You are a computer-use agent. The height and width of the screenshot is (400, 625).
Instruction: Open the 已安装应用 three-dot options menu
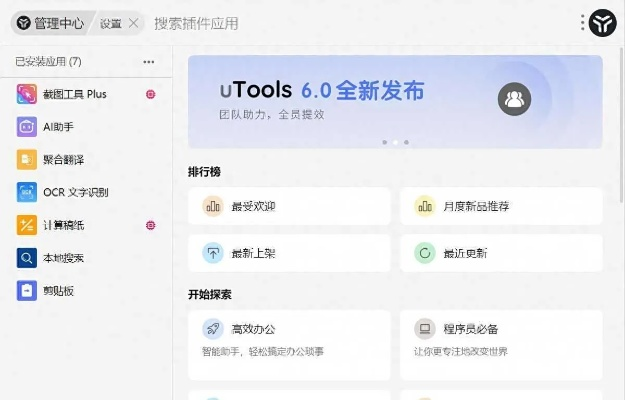click(149, 62)
